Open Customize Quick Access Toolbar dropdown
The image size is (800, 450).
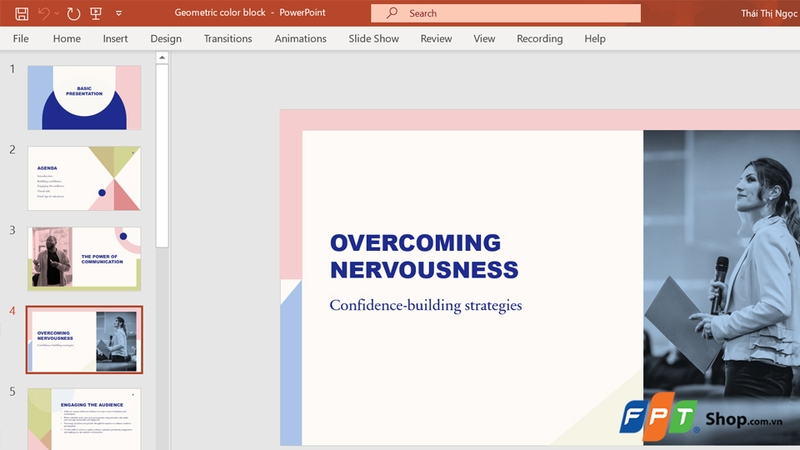coord(119,13)
